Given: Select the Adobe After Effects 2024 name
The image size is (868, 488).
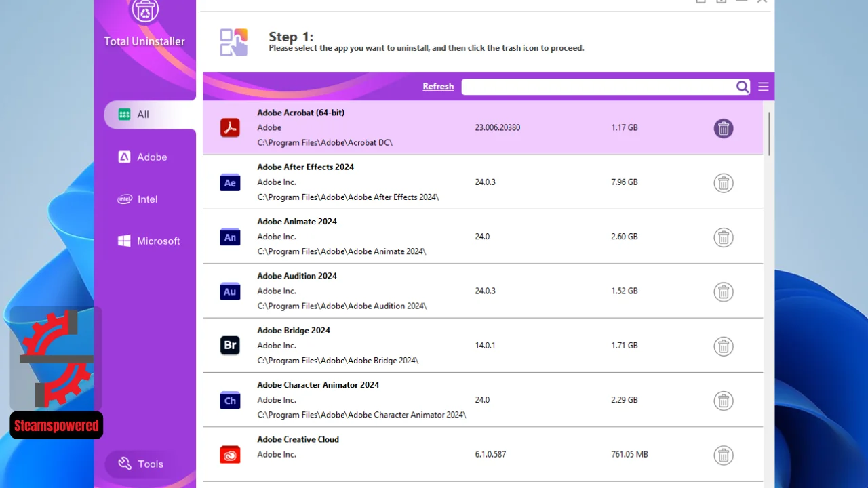Looking at the screenshot, I should (x=305, y=167).
